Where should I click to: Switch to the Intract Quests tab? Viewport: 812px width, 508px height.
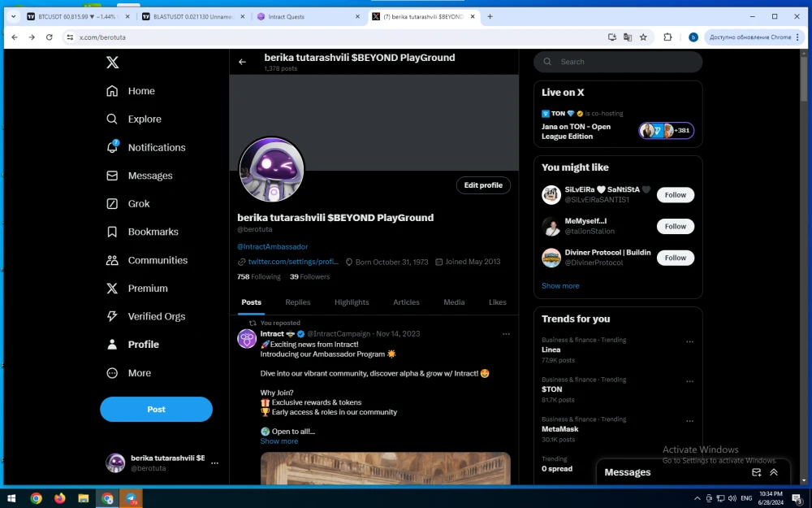[308, 16]
